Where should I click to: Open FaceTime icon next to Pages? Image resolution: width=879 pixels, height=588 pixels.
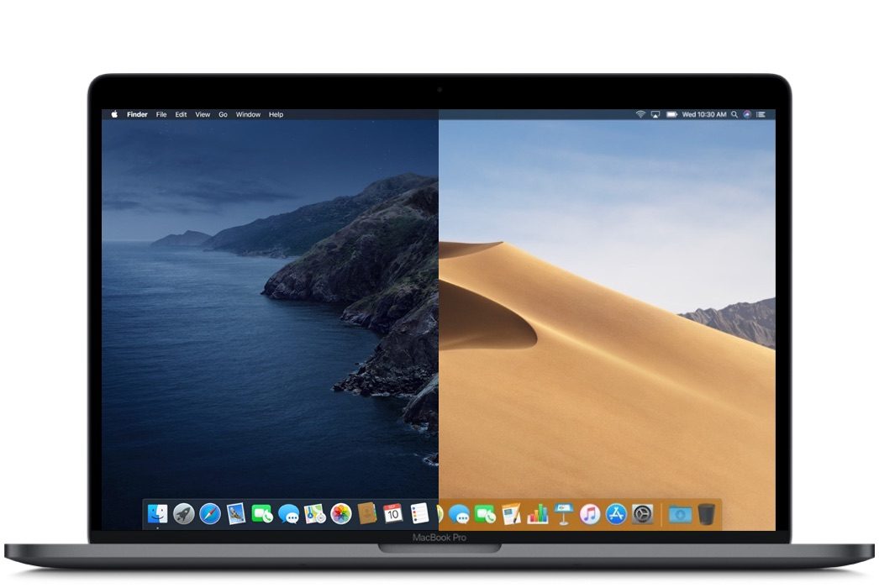coord(485,513)
